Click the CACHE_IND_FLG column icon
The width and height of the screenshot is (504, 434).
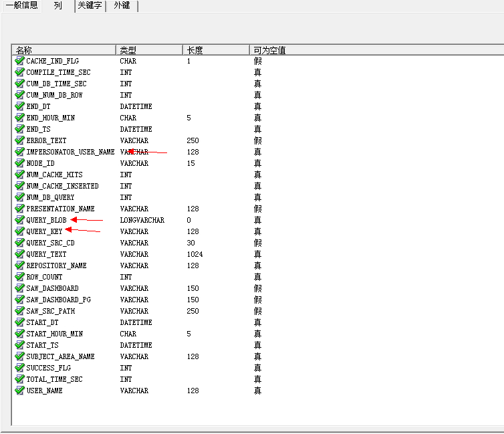click(19, 61)
